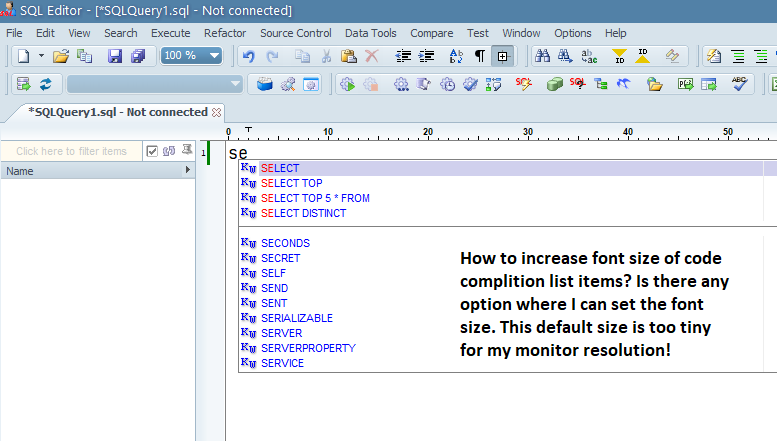Click the replace ab-ac icon
The image size is (777, 441).
589,56
